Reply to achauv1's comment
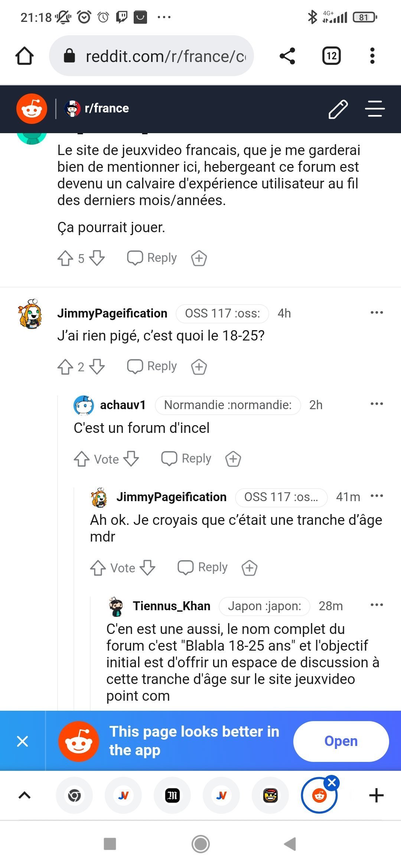The width and height of the screenshot is (401, 868). (x=186, y=459)
